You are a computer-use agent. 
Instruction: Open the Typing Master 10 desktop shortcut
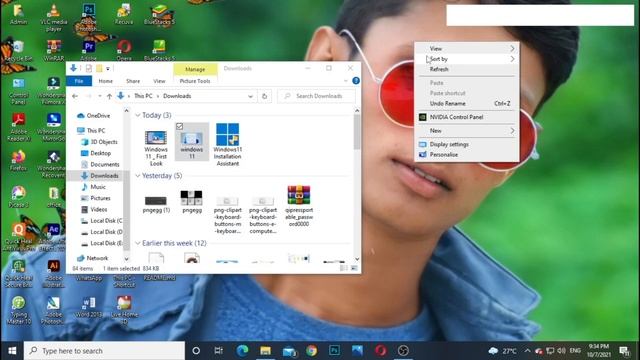pyautogui.click(x=18, y=310)
